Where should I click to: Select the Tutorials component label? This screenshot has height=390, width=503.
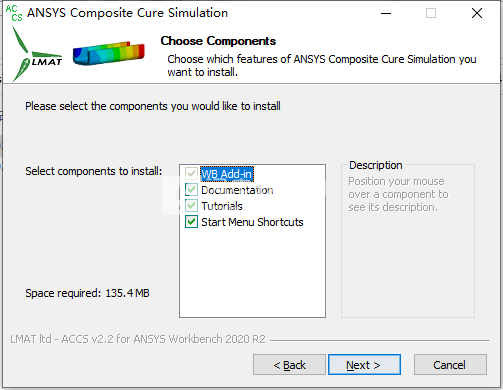(222, 206)
